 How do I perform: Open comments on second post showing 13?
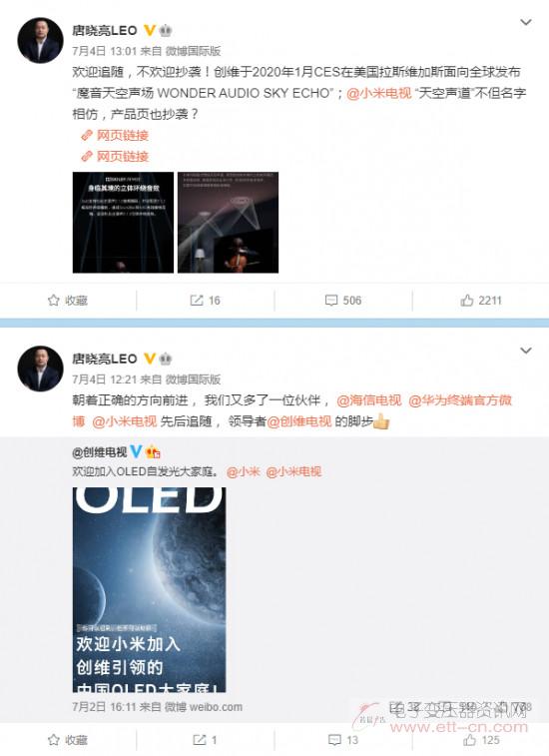pos(342,740)
